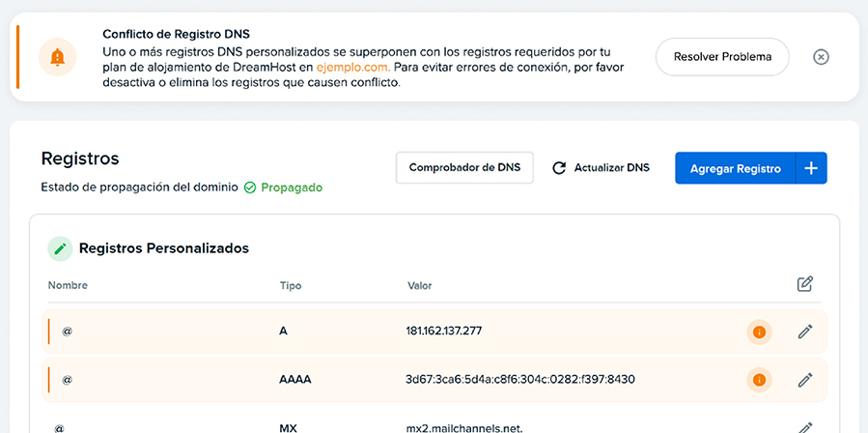Viewport: 868px width, 433px height.
Task: Click Agregar Registro button
Action: (x=736, y=168)
